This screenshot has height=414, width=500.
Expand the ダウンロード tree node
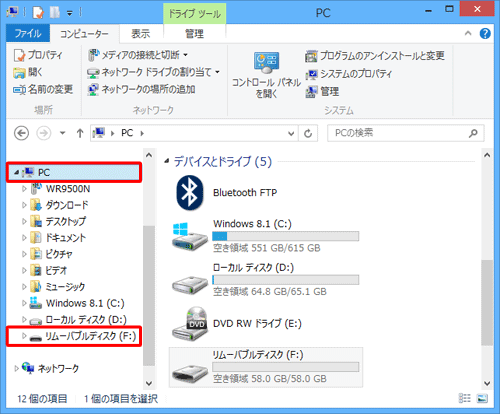(24, 205)
